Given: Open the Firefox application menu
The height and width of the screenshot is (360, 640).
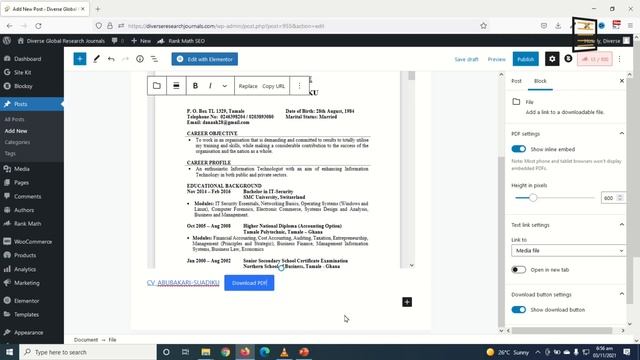Looking at the screenshot, I should (x=630, y=26).
